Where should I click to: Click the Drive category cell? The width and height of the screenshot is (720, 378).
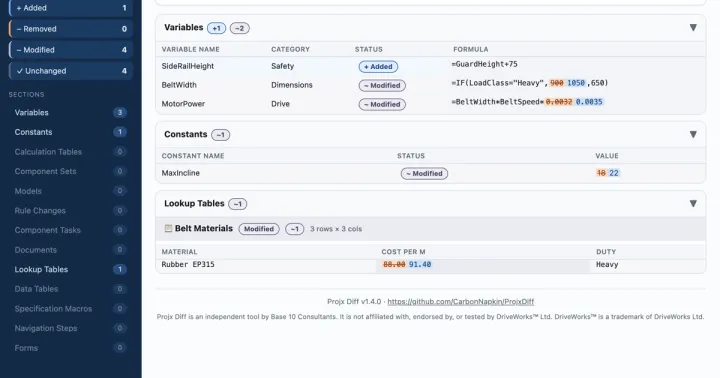tap(280, 104)
